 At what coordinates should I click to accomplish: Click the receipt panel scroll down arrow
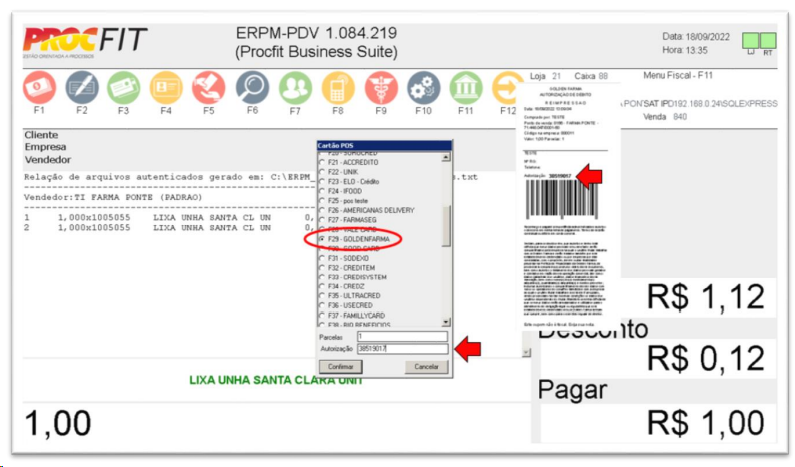[526, 352]
